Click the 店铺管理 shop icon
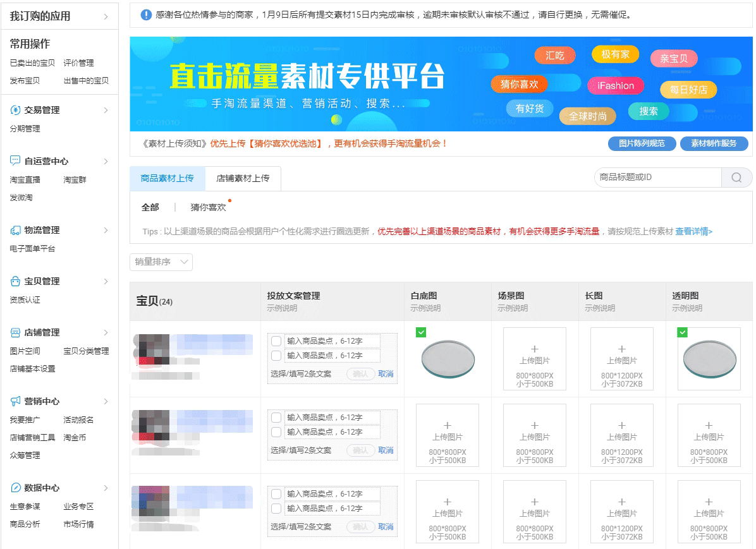Screen dimensions: 756x549 [x=16, y=332]
